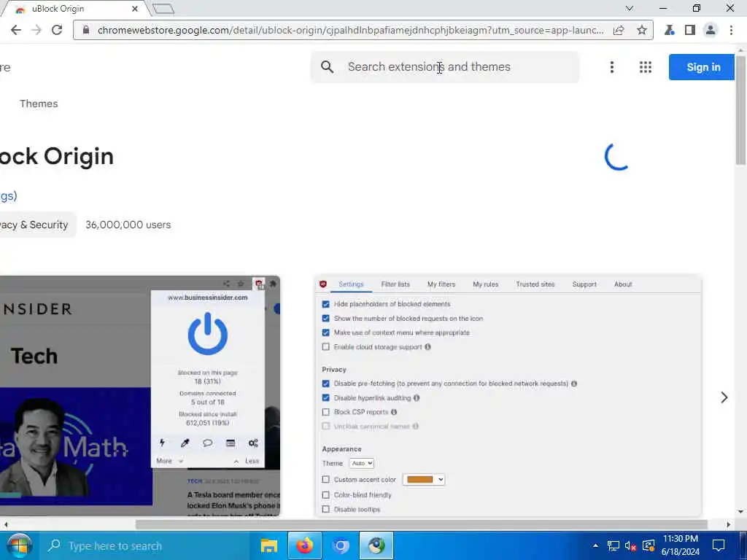Select the Trusted sites tab
Viewport: 747px width, 560px height.
[535, 284]
